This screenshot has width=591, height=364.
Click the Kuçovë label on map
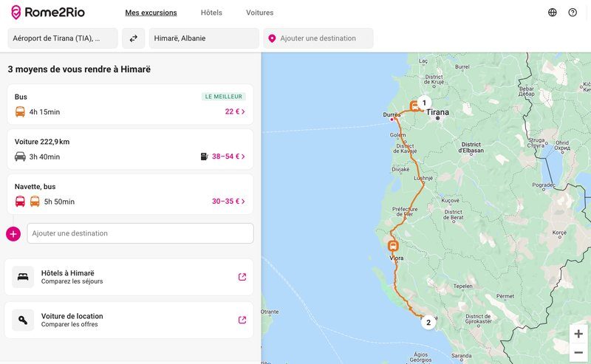pos(451,201)
